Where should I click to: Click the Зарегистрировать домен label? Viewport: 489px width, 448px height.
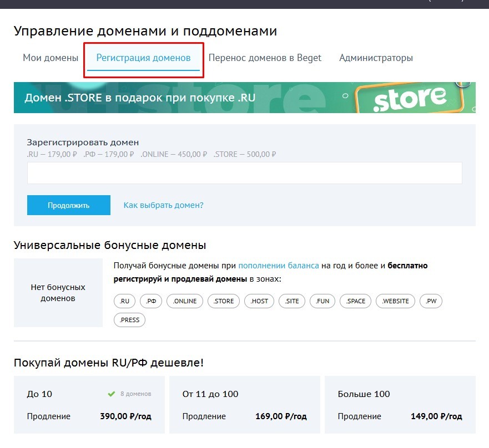(83, 142)
